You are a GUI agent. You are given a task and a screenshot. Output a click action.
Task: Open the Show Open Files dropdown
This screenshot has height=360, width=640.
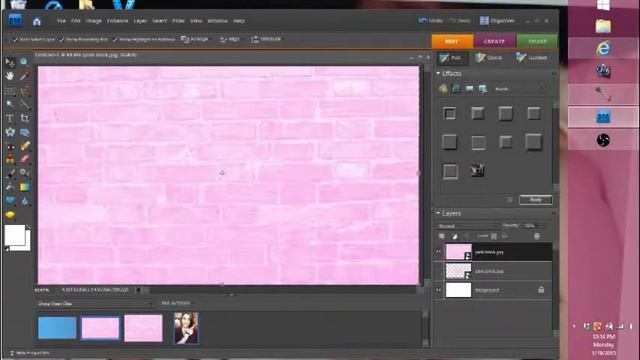95,304
